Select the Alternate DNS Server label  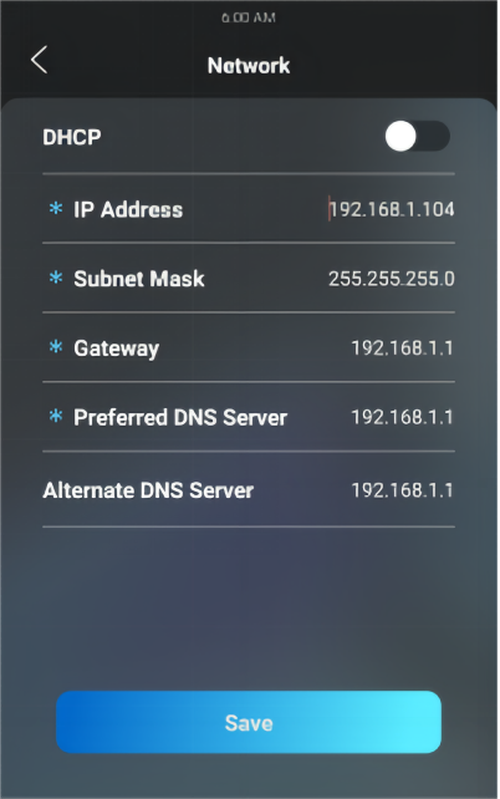coord(148,490)
